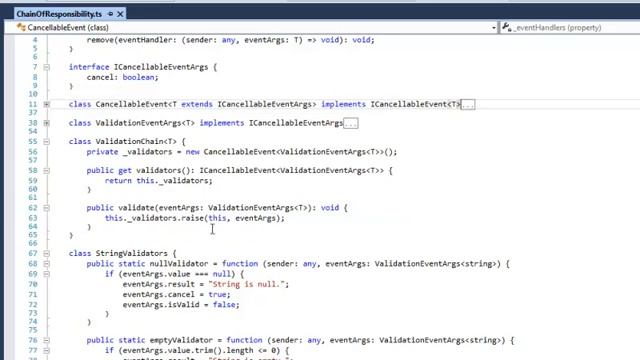The height and width of the screenshot is (360, 640).
Task: Click 'cancel: boolean;' on line 8
Action: tap(122, 77)
